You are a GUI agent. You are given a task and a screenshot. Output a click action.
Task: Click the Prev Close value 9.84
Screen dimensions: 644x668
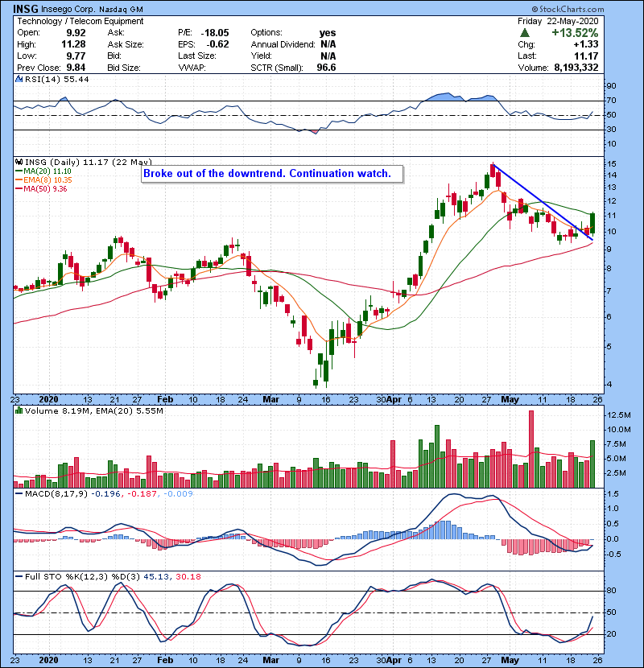click(76, 68)
